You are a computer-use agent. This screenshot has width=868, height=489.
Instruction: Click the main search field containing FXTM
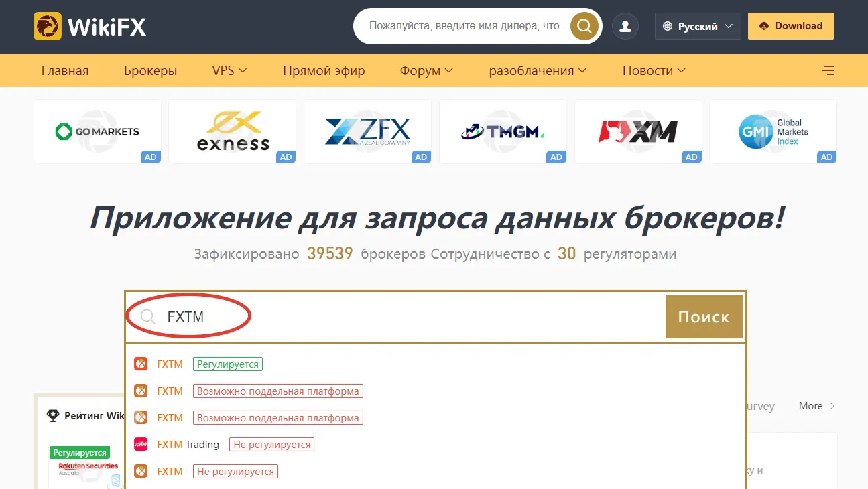(395, 317)
